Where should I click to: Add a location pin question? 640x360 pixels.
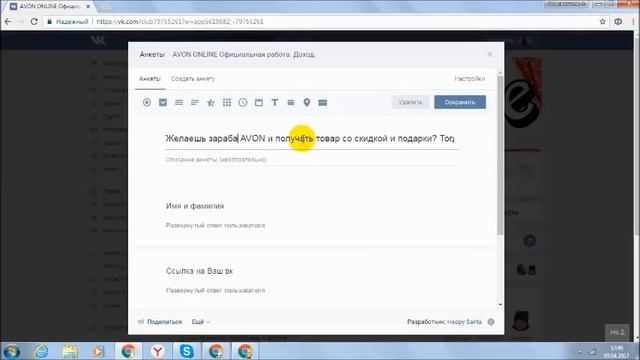(307, 102)
